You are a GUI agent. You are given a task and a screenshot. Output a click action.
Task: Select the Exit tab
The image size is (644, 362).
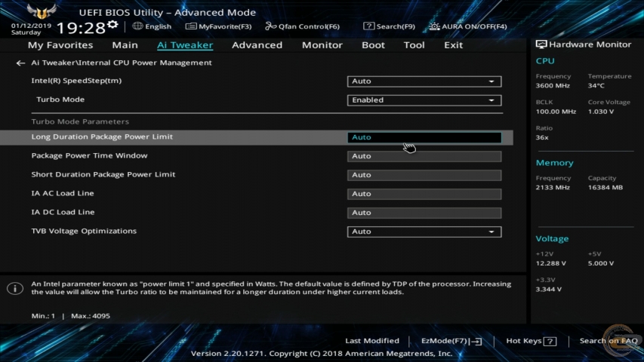[454, 45]
